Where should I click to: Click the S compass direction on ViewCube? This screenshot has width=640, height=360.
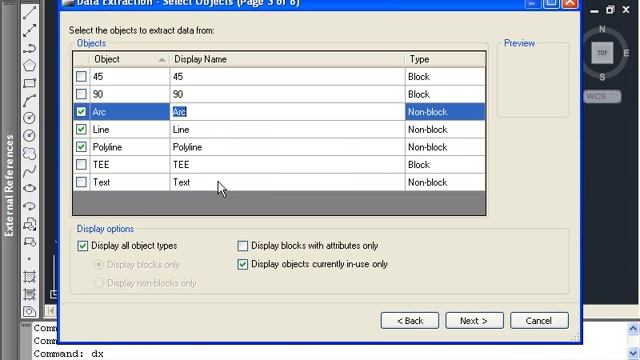[x=602, y=77]
